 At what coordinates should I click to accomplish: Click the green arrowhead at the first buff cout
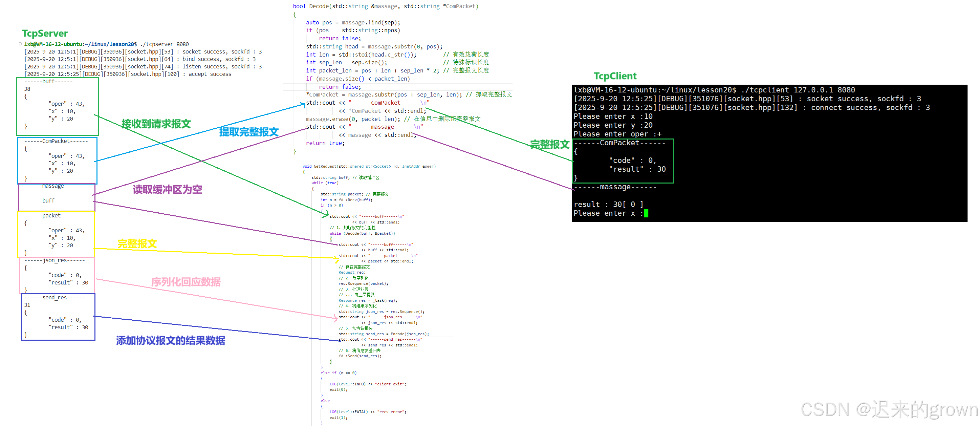point(326,215)
